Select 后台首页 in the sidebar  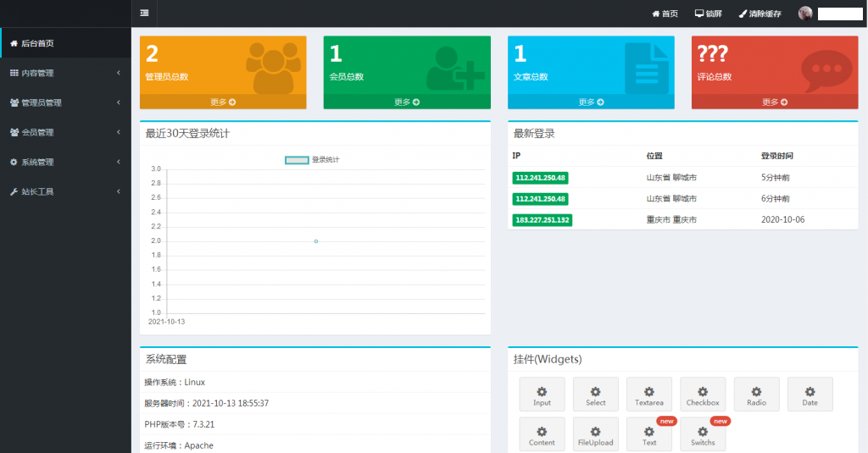(65, 43)
